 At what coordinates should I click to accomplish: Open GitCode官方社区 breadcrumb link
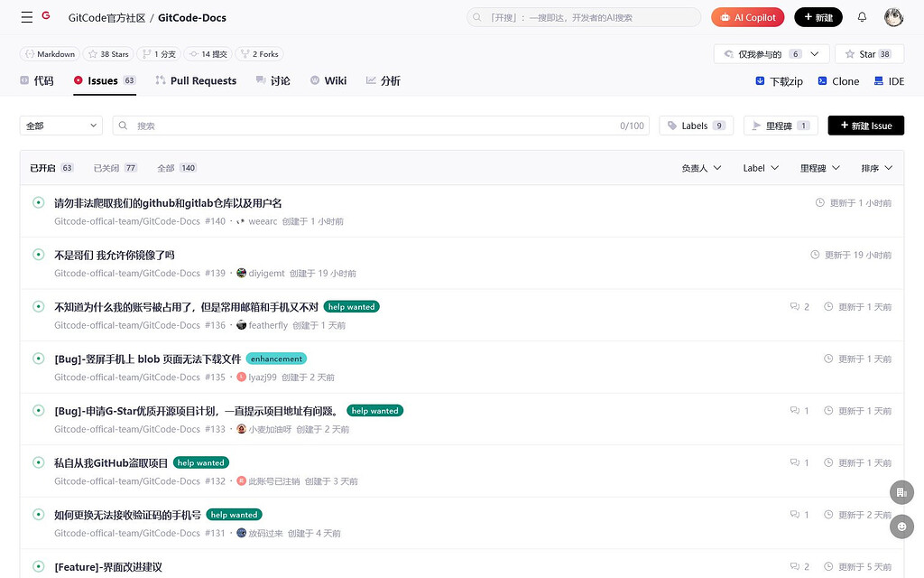pyautogui.click(x=106, y=18)
